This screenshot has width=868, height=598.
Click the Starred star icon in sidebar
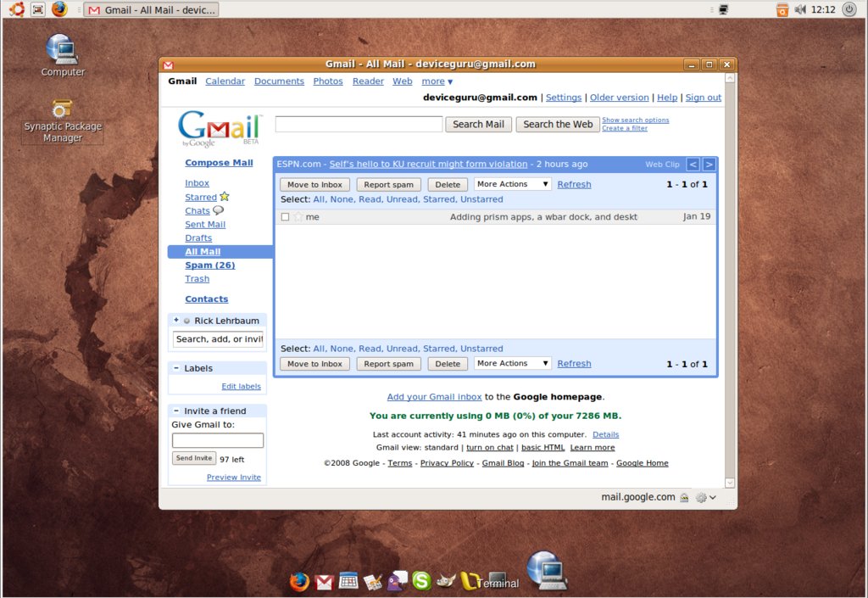(224, 197)
